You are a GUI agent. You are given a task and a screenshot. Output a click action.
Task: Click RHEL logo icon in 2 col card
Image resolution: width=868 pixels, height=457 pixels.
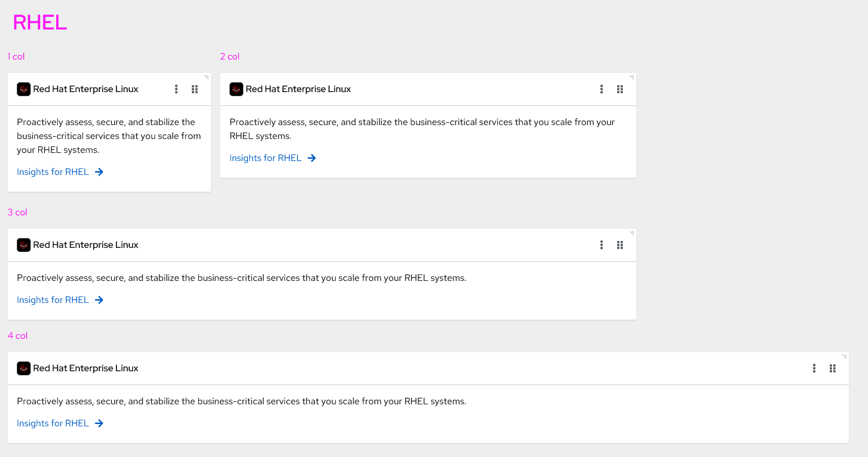[x=236, y=89]
